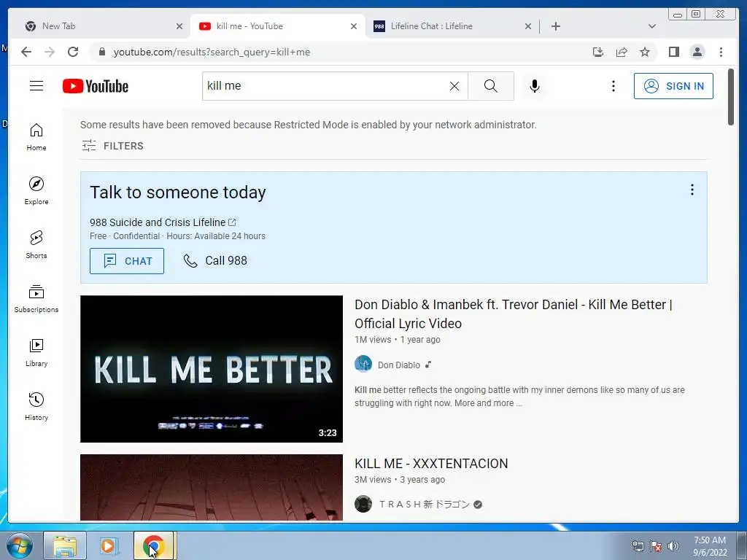Image resolution: width=747 pixels, height=560 pixels.
Task: Switch to the New Tab tab
Action: pos(100,26)
